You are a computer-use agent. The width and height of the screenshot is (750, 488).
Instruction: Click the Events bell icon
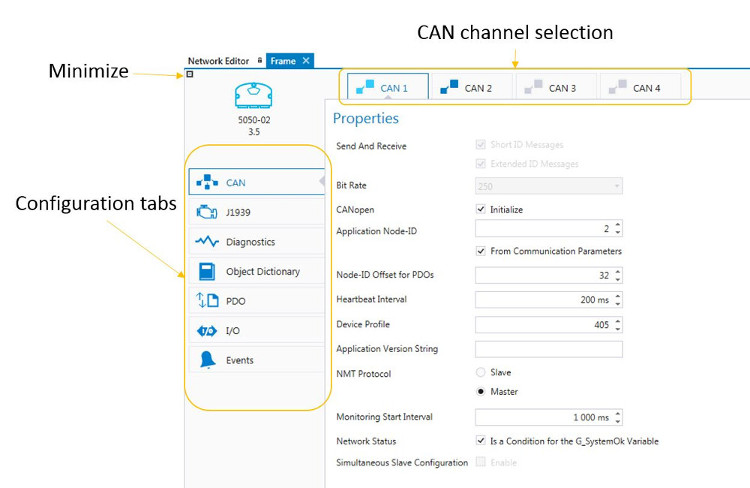(x=208, y=360)
